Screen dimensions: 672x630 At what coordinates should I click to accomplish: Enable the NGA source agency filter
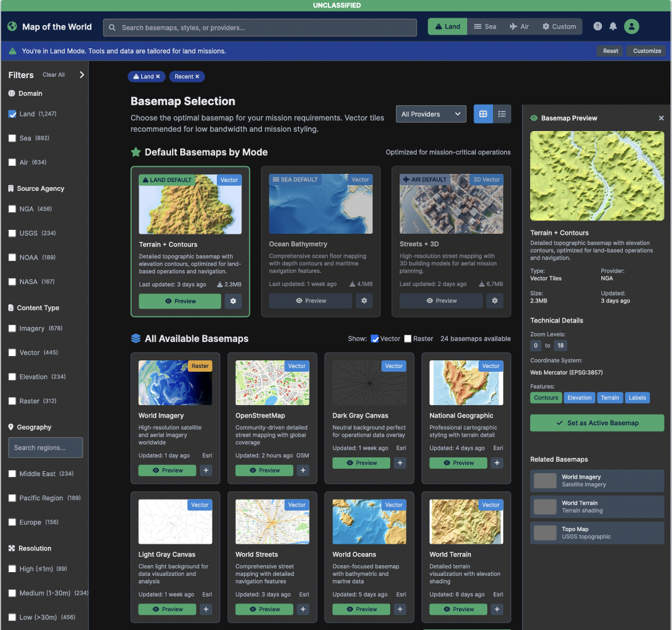tap(13, 209)
